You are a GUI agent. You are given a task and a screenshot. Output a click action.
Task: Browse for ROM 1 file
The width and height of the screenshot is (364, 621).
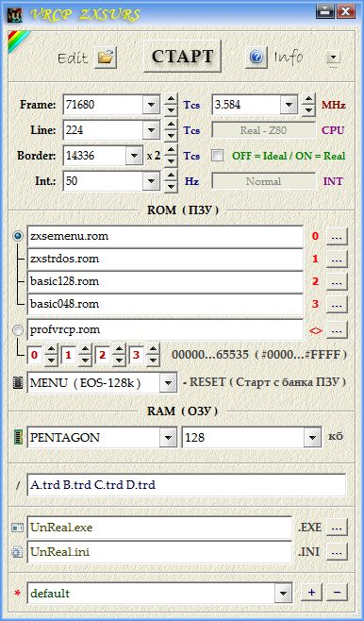point(337,259)
